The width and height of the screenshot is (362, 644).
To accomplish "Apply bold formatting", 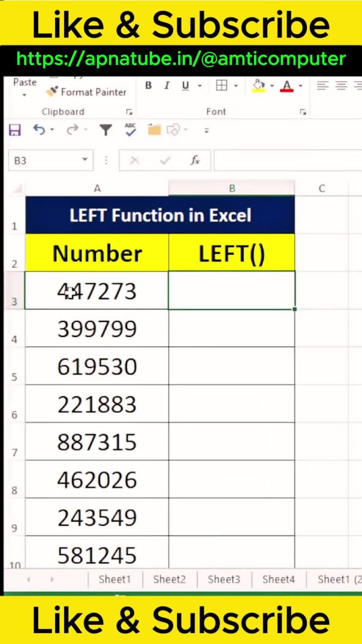I will 148,86.
